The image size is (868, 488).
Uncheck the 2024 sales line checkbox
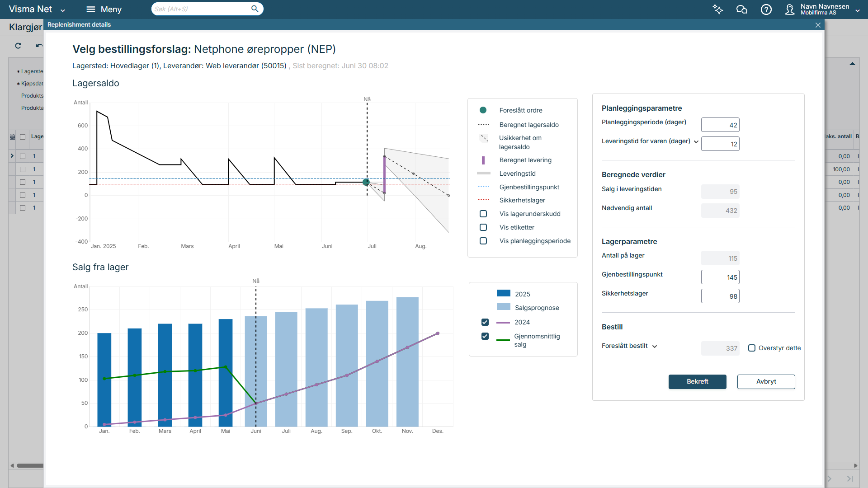(x=485, y=322)
